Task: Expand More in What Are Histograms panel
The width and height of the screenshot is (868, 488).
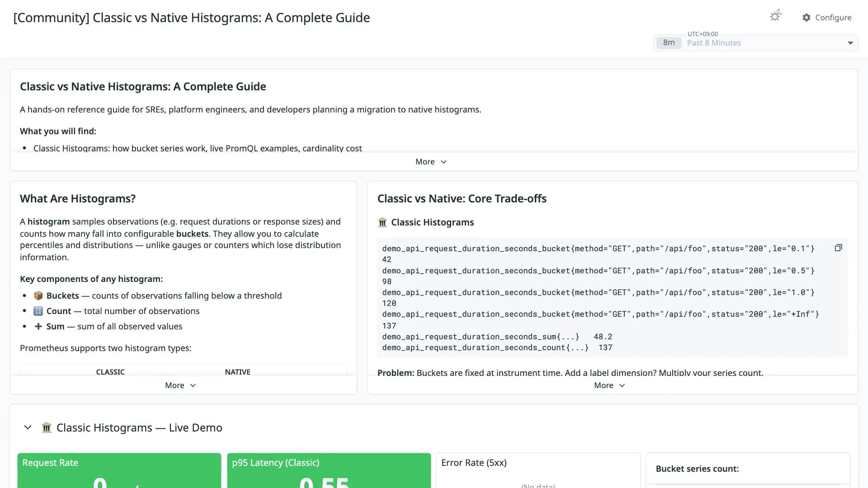Action: click(180, 385)
